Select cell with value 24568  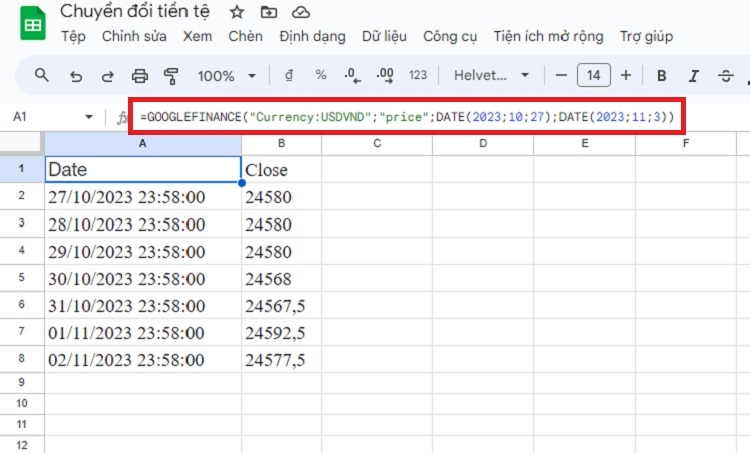tap(281, 278)
